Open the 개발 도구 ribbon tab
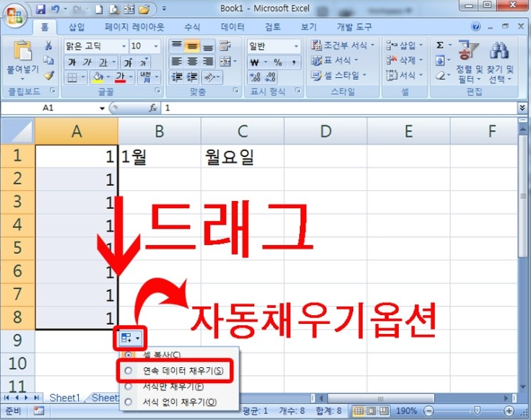The image size is (531, 420). pyautogui.click(x=354, y=27)
